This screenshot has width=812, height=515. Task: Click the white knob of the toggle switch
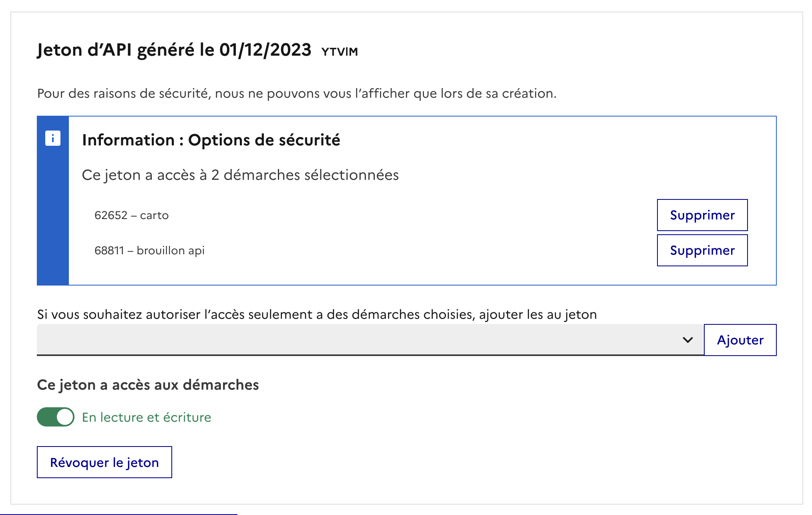point(65,417)
